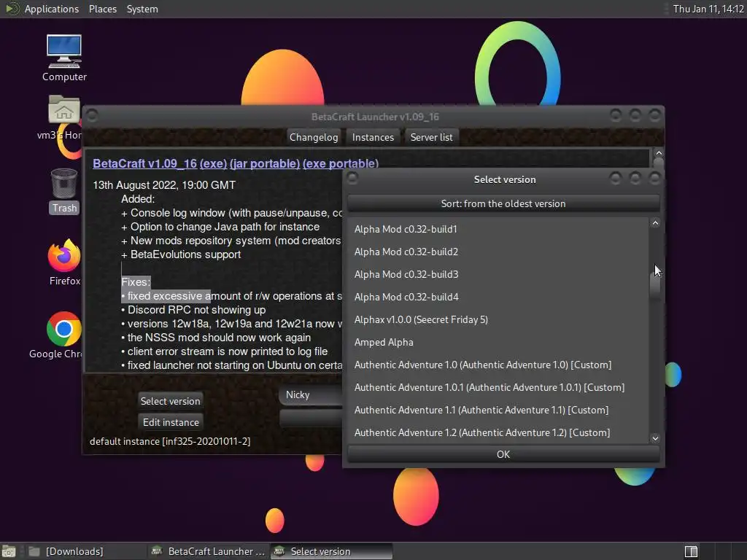Open the (exe portable) download link
This screenshot has width=747, height=560.
(341, 163)
